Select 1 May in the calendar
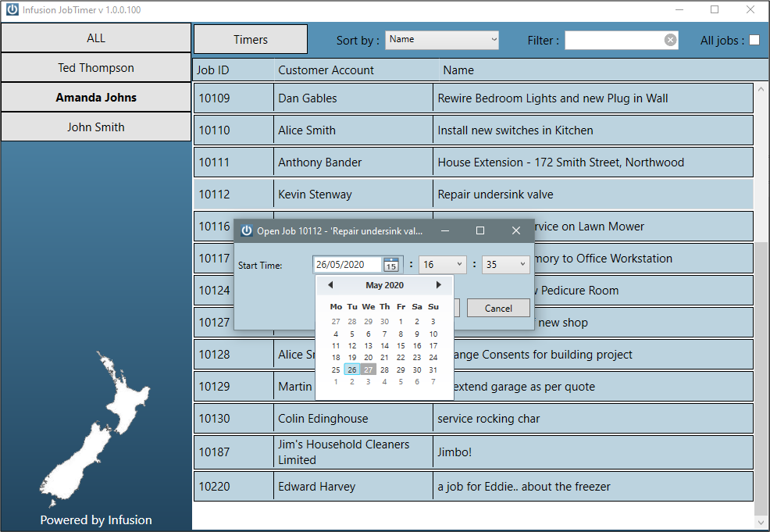Viewport: 770px width, 532px height. [401, 322]
